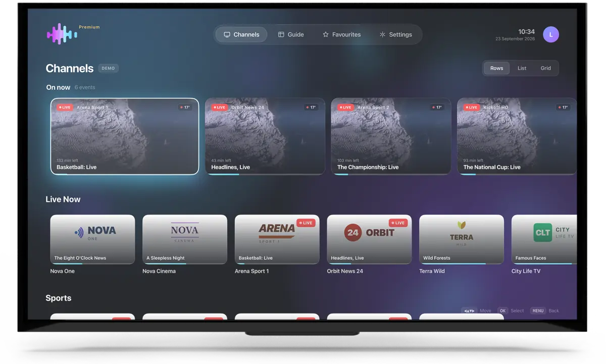606x364 pixels.
Task: Click the purple waveform app logo
Action: coord(62,34)
